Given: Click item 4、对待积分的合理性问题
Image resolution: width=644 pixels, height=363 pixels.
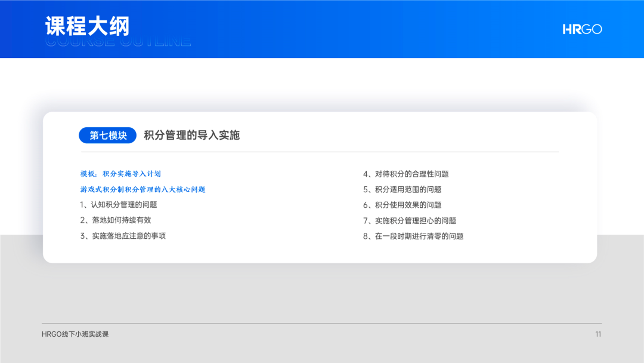Looking at the screenshot, I should (x=405, y=174).
